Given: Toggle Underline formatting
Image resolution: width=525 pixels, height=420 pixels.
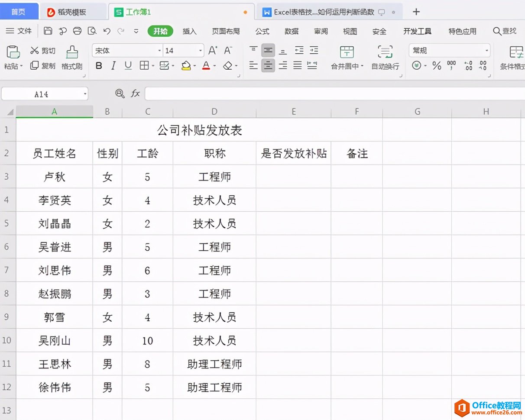Looking at the screenshot, I should (x=128, y=66).
